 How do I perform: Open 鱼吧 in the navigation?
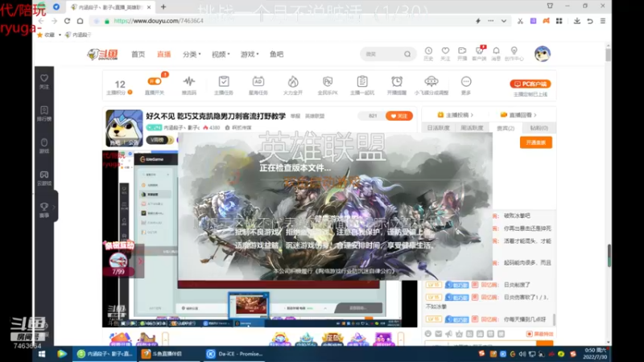(276, 54)
